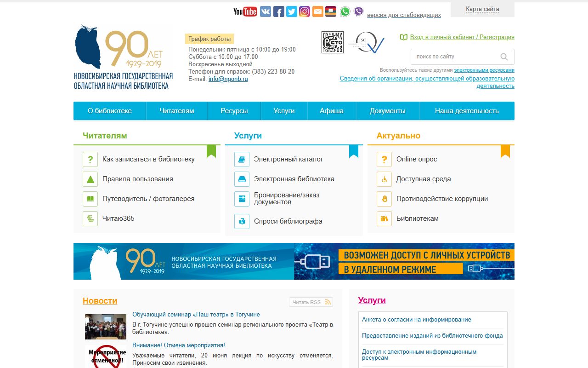Open the 'Ресурсы' menu
Image resolution: width=588 pixels, height=368 pixels.
pyautogui.click(x=234, y=111)
